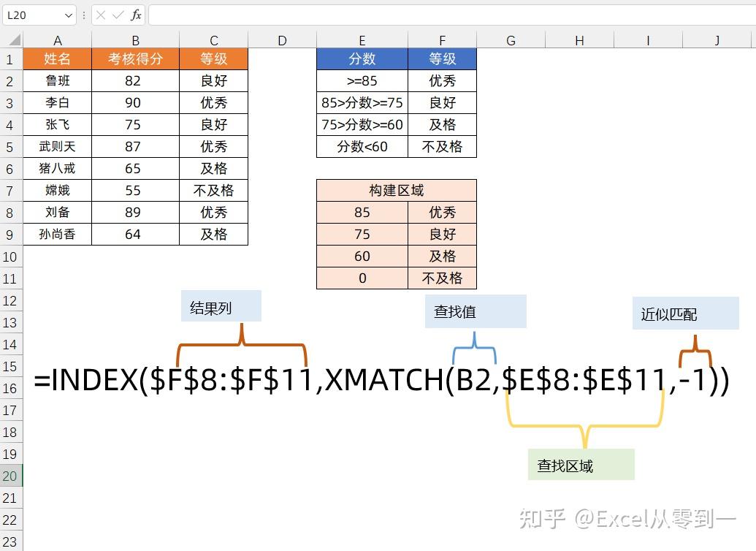Select the 姓名 header cell

tap(57, 58)
